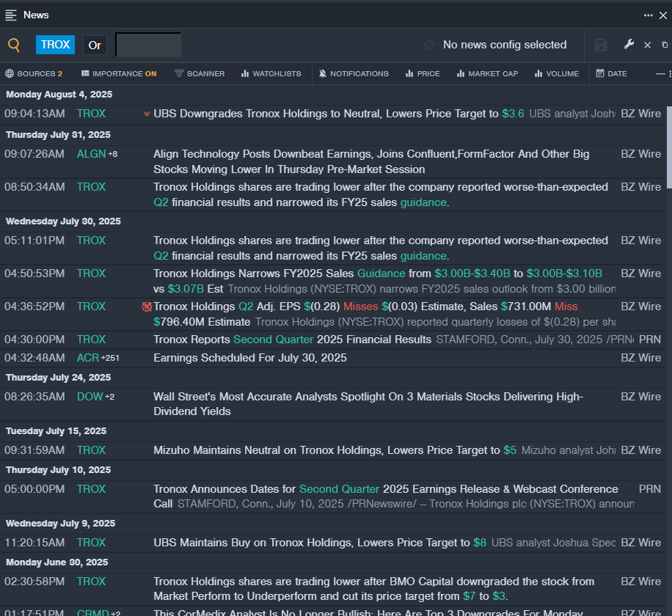
Task: Toggle the Or search operator
Action: [x=95, y=45]
